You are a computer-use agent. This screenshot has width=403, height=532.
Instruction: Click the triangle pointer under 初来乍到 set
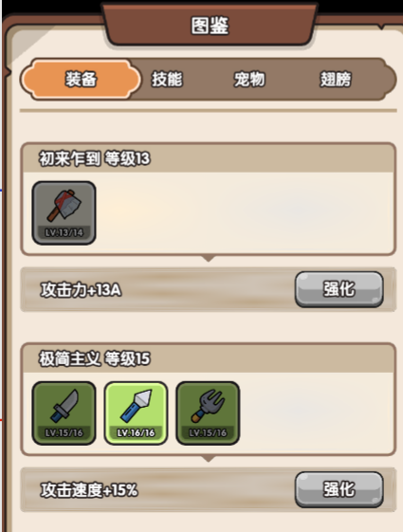209,259
